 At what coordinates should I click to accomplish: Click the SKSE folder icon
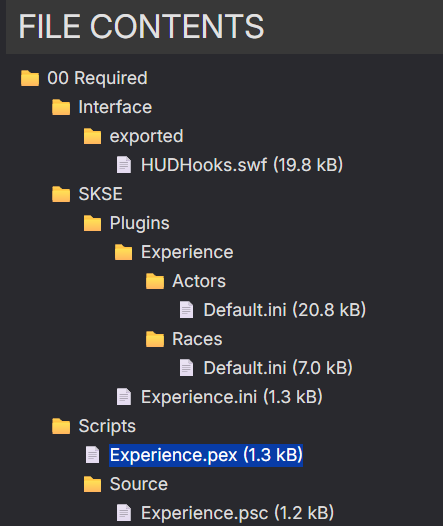coord(61,194)
